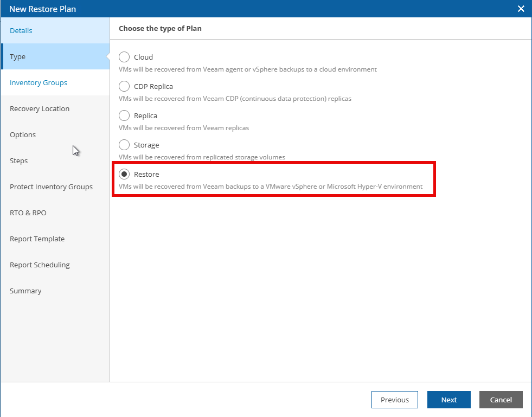Go to the RTO & RPO step
Screen dimensions: 532x417
(x=28, y=213)
